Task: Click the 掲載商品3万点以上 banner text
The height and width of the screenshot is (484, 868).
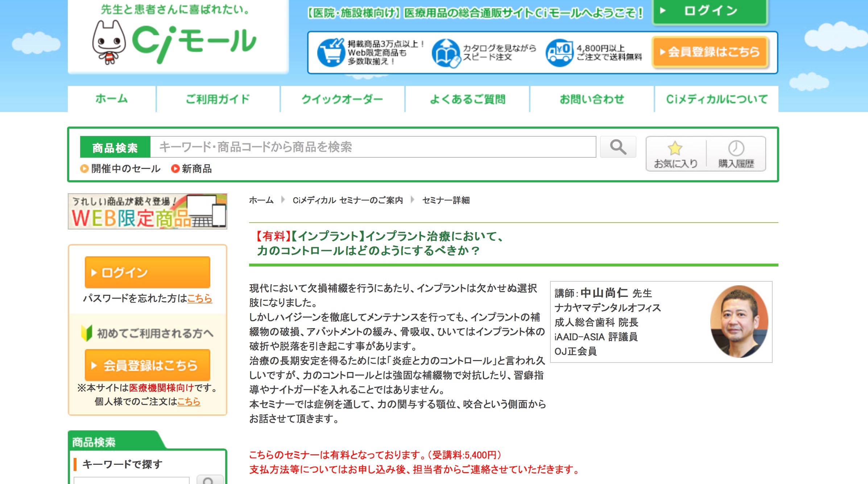Action: click(386, 53)
